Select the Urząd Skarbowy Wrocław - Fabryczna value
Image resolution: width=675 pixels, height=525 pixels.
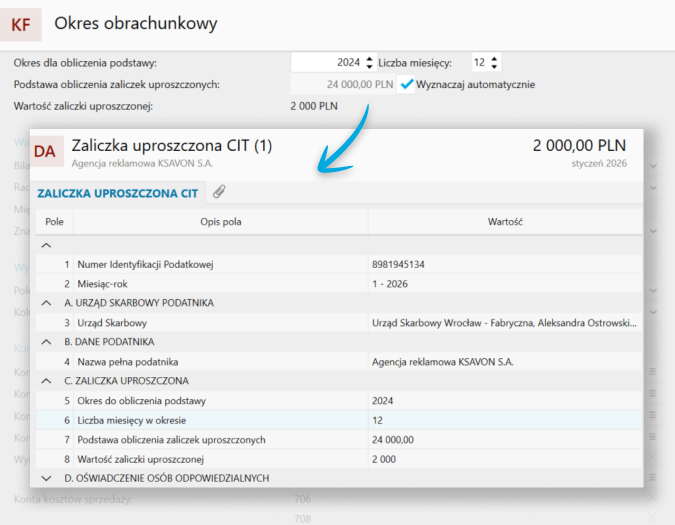click(x=503, y=322)
